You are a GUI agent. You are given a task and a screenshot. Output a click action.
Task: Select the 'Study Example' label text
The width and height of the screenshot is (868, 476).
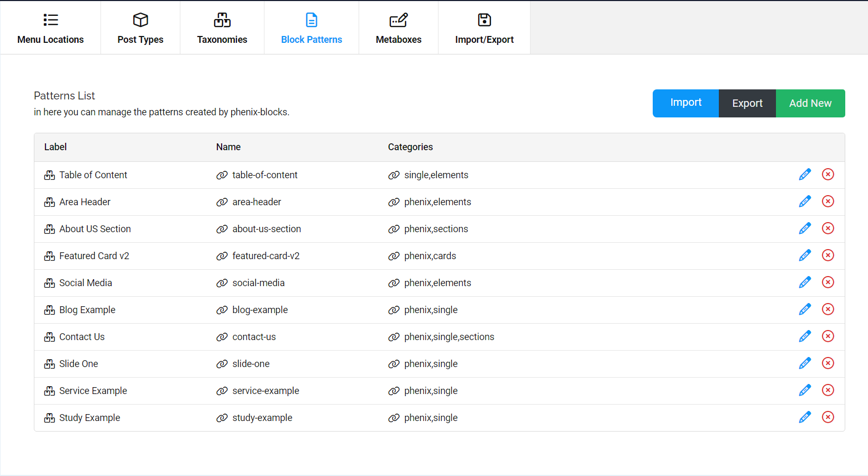[x=90, y=418]
